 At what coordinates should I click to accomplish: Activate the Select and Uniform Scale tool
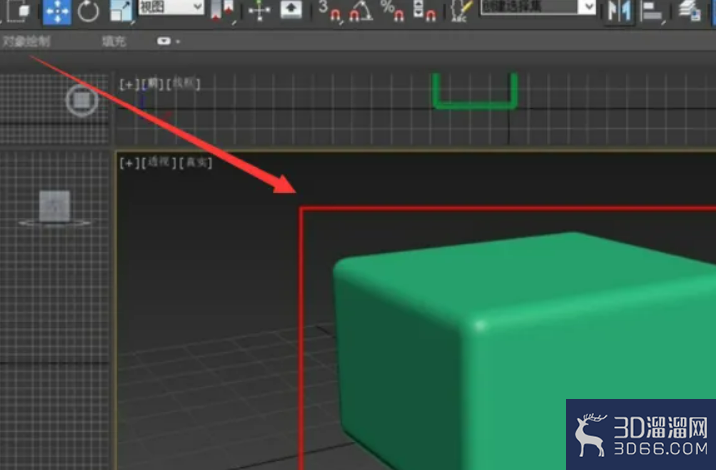[x=121, y=11]
